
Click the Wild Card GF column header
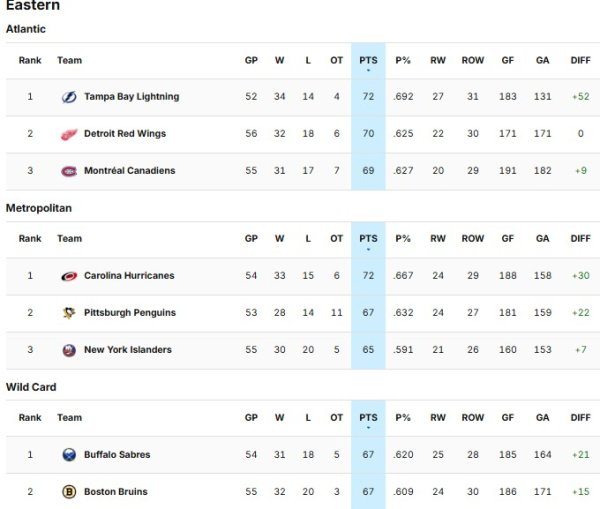click(508, 418)
